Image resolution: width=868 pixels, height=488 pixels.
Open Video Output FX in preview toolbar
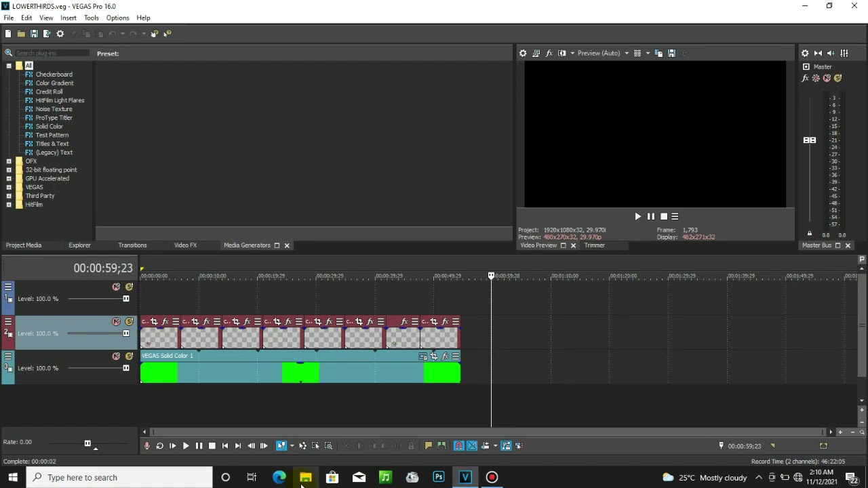tap(549, 53)
